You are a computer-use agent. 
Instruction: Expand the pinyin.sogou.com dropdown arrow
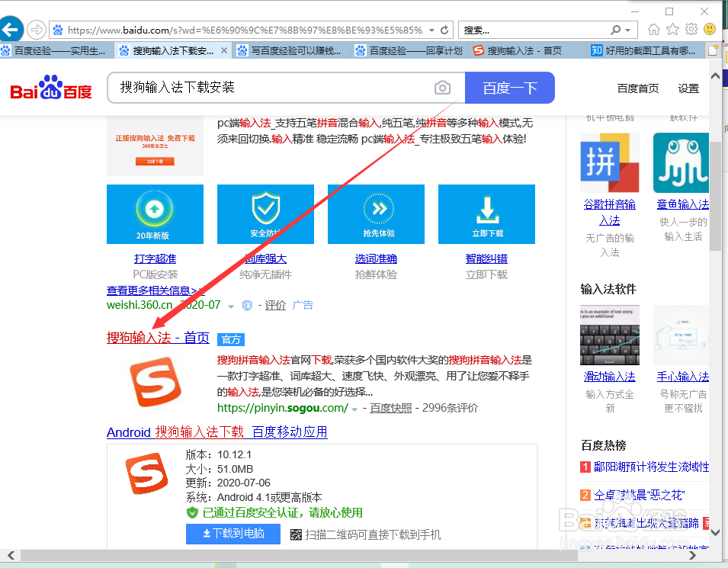tap(354, 409)
